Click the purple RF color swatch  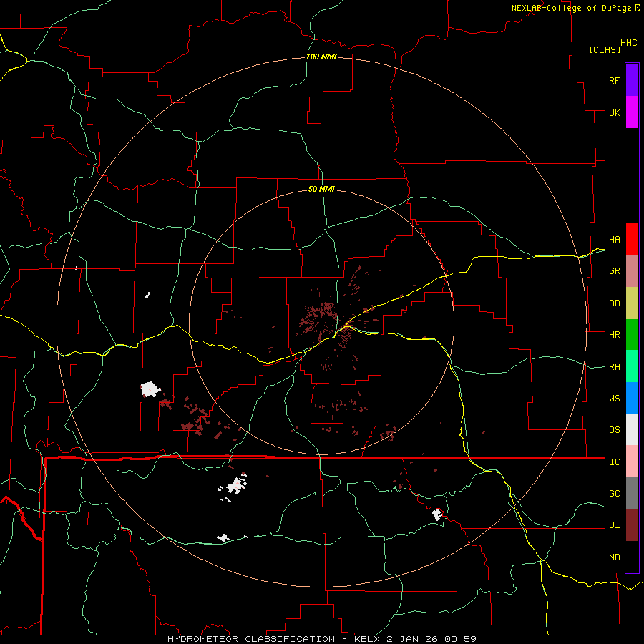632,80
